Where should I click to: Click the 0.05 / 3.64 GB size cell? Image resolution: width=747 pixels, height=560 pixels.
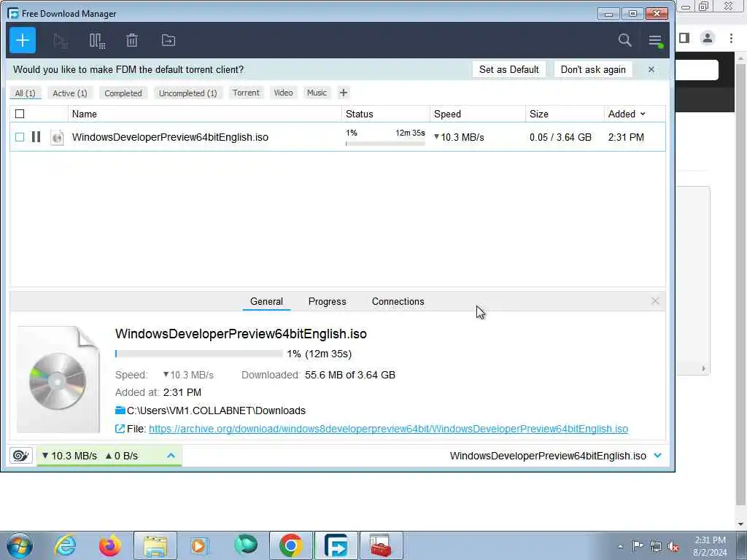tap(560, 137)
